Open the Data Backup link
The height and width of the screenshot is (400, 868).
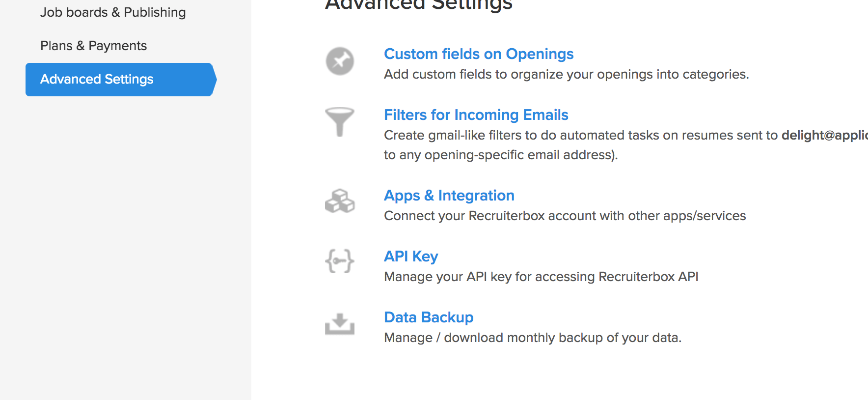[x=429, y=317]
